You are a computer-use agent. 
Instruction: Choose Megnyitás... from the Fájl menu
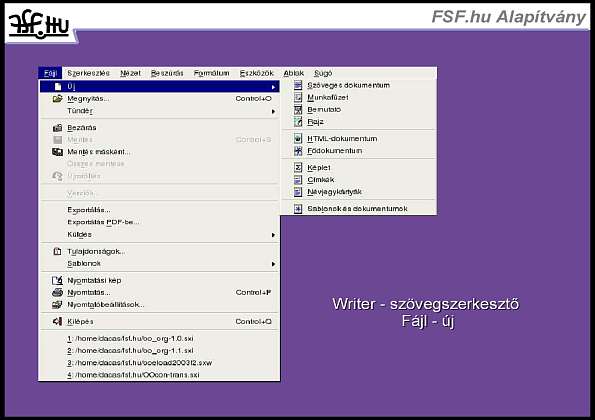[x=159, y=99]
